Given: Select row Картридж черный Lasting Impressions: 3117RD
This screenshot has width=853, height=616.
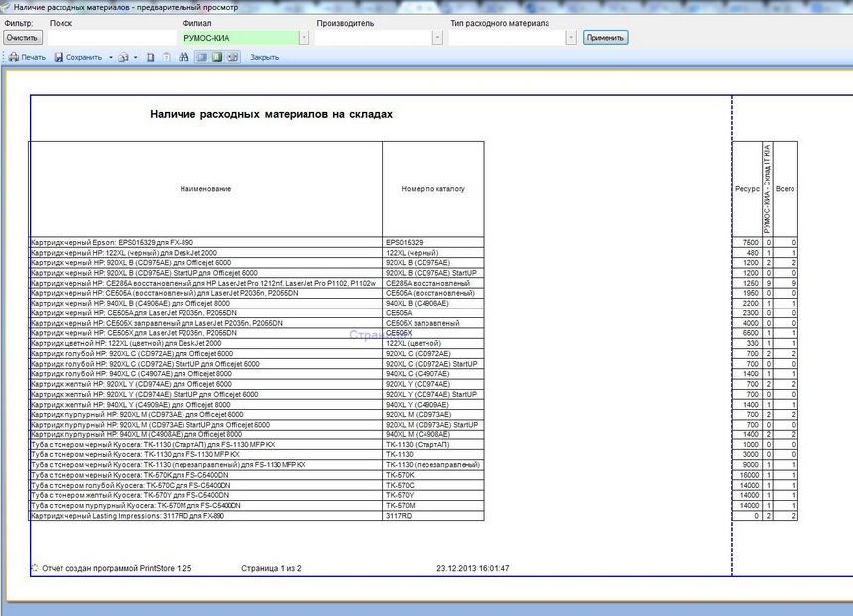Looking at the screenshot, I should coord(205,516).
